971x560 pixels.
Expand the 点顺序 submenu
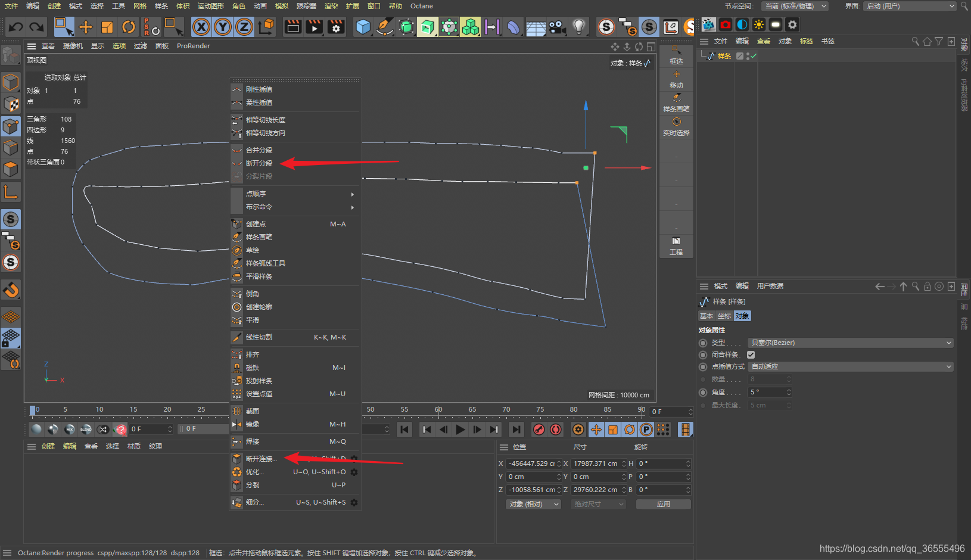295,194
